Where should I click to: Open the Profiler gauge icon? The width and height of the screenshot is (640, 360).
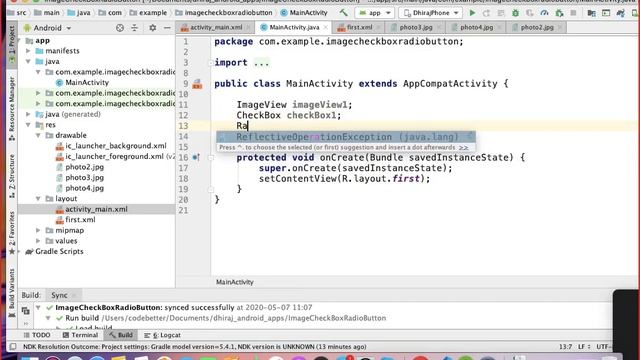click(x=544, y=13)
